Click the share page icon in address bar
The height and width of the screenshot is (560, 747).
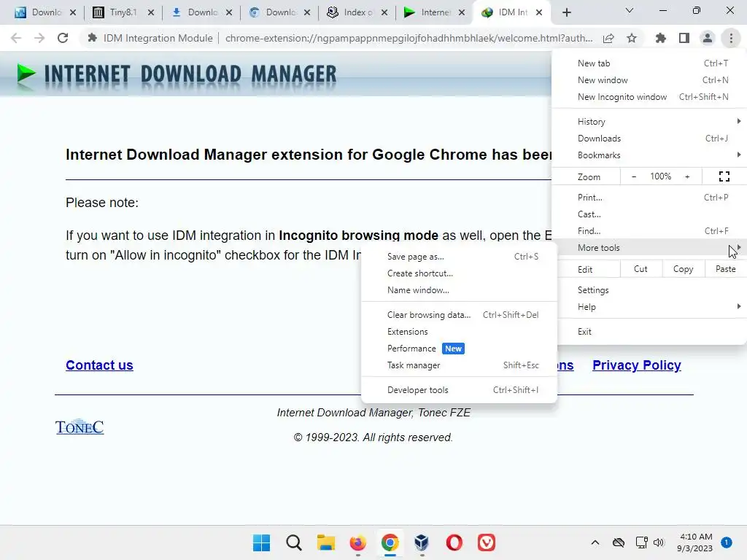[608, 38]
